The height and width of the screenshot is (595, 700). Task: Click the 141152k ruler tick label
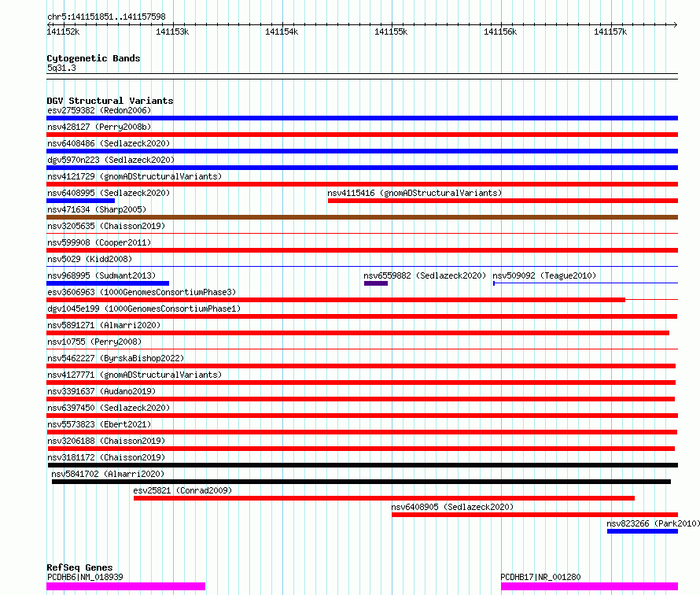point(63,31)
